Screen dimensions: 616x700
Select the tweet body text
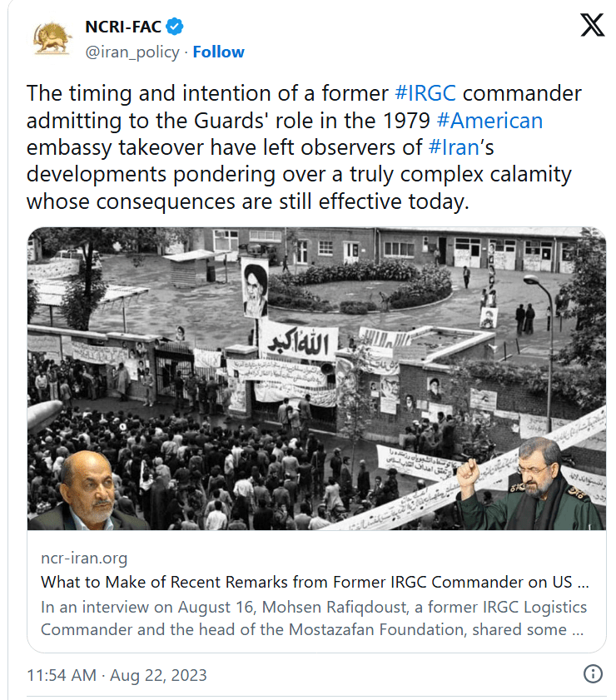(304, 147)
